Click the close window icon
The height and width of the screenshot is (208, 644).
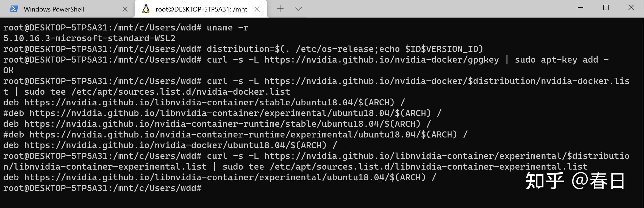[x=631, y=8]
